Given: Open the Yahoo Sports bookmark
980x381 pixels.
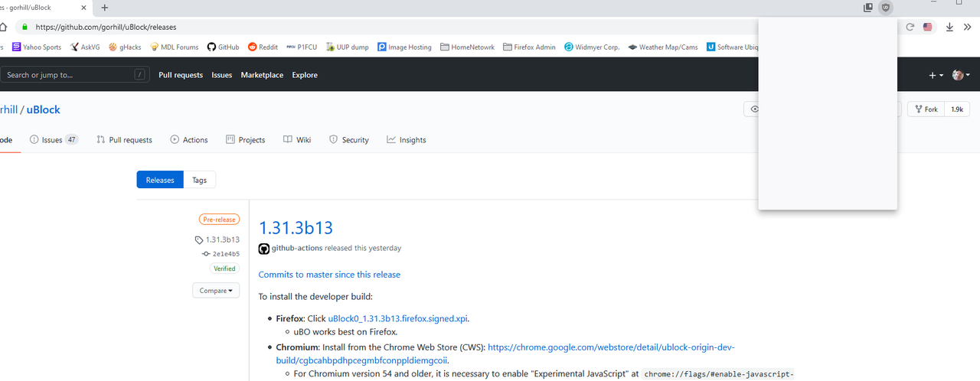Looking at the screenshot, I should click(x=36, y=47).
